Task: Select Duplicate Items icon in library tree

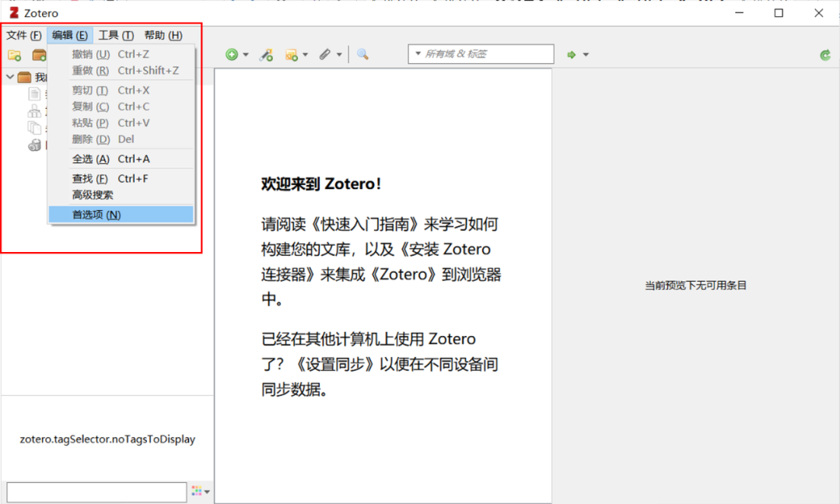Action: click(34, 111)
